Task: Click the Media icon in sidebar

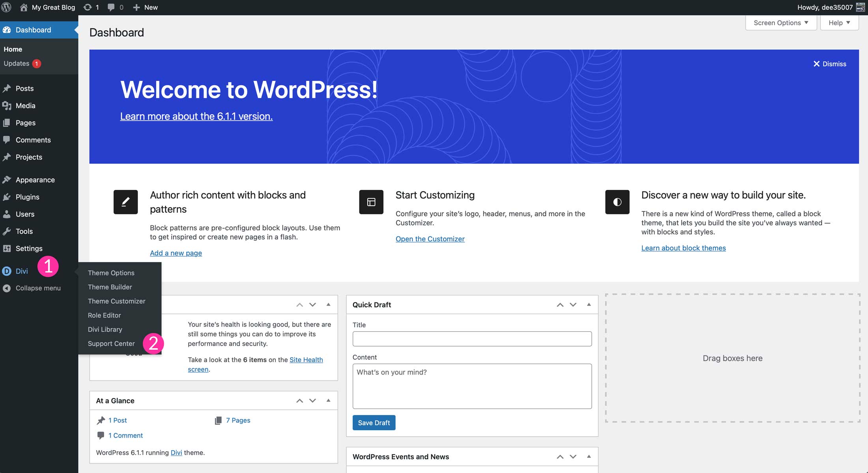Action: click(x=8, y=105)
